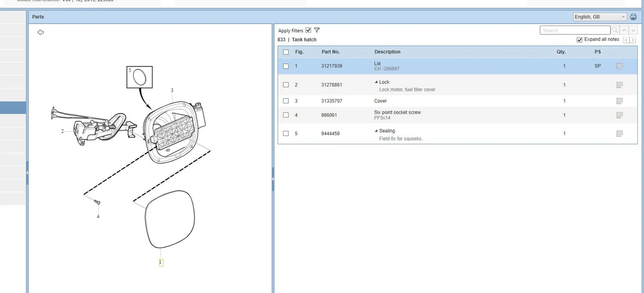This screenshot has width=644, height=293.
Task: Go to next search result arrow
Action: coord(633,30)
